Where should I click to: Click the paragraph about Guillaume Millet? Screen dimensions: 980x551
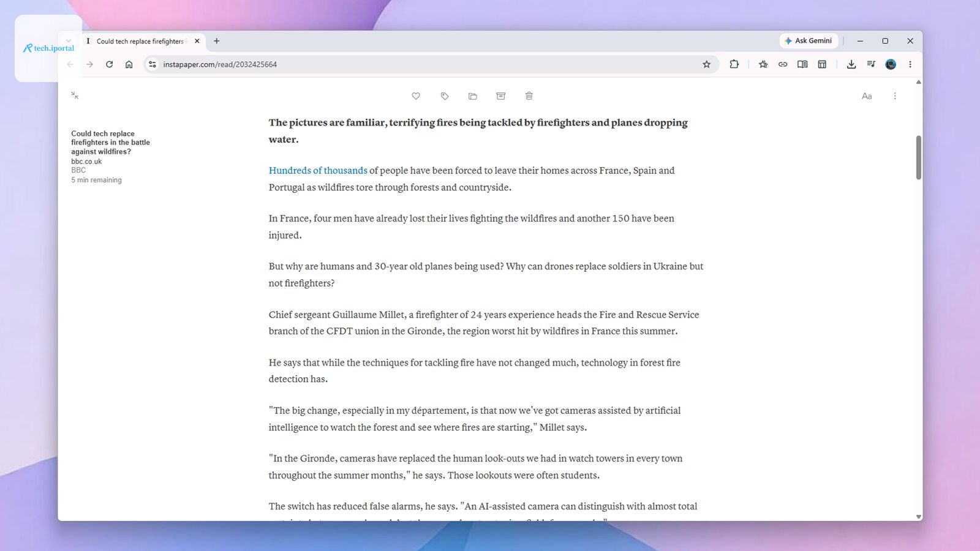point(484,323)
